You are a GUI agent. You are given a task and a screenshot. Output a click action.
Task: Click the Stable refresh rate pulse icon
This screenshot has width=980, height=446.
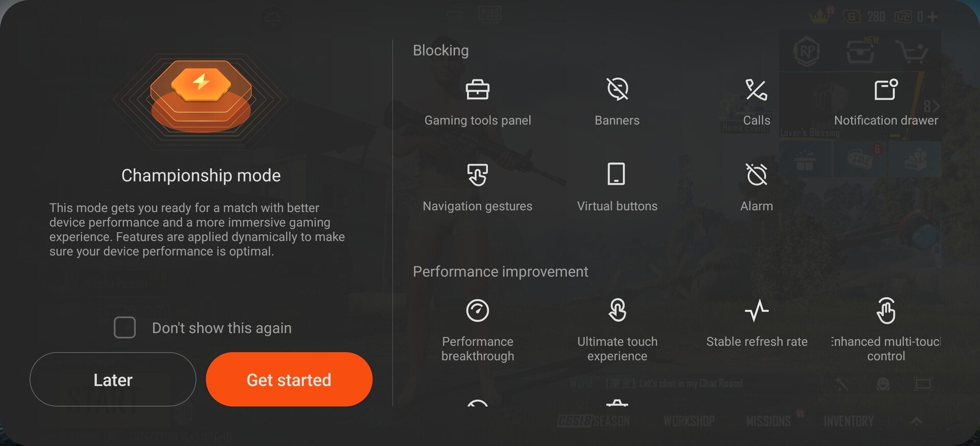[x=756, y=310]
